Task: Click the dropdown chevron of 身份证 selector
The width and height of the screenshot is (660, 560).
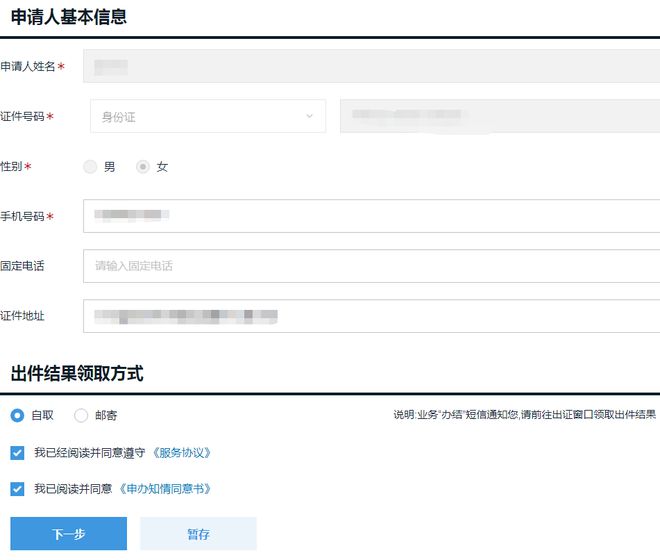Action: (x=309, y=116)
